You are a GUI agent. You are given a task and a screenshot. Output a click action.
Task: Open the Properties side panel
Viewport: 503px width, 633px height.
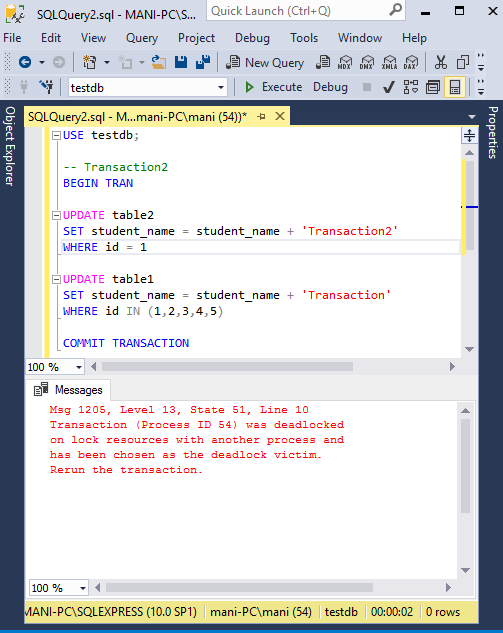tap(493, 132)
